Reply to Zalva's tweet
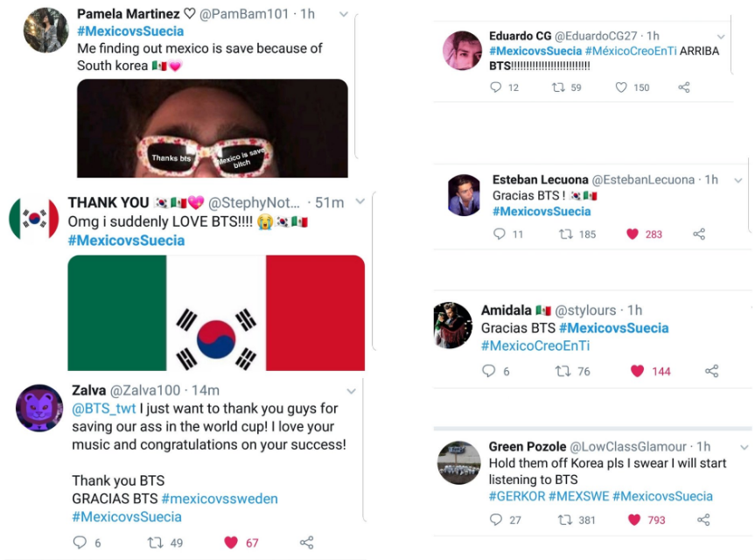This screenshot has height=560, width=755. click(80, 542)
